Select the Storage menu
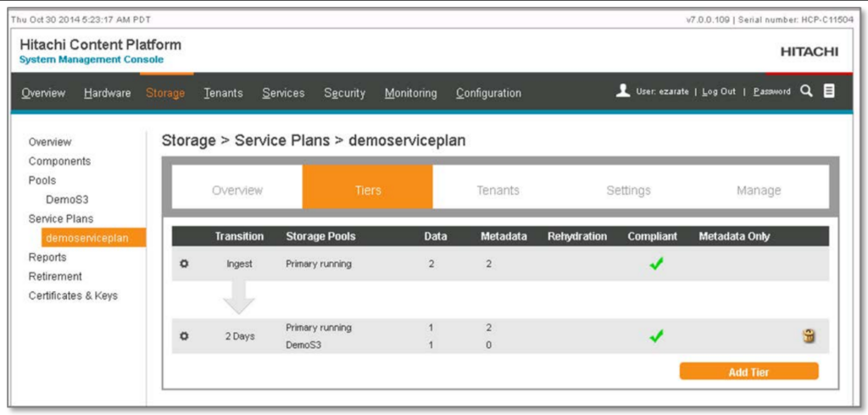The image size is (868, 415). [165, 93]
